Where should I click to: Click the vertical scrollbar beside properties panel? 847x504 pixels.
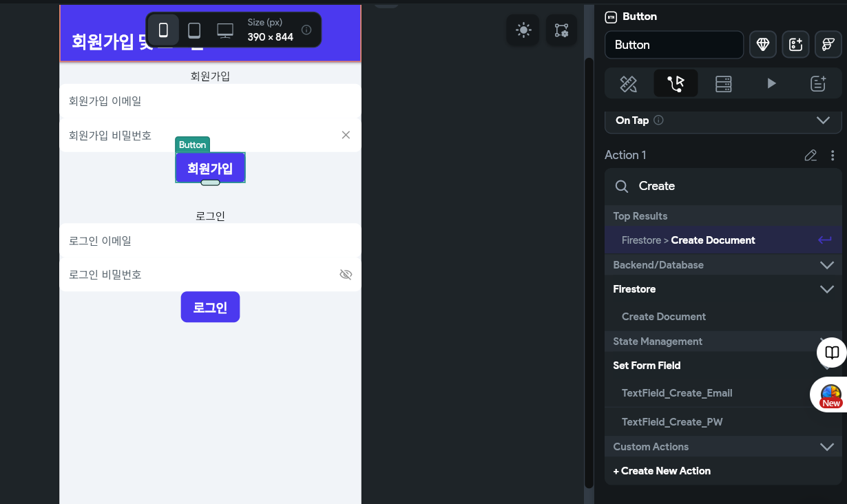(589, 272)
